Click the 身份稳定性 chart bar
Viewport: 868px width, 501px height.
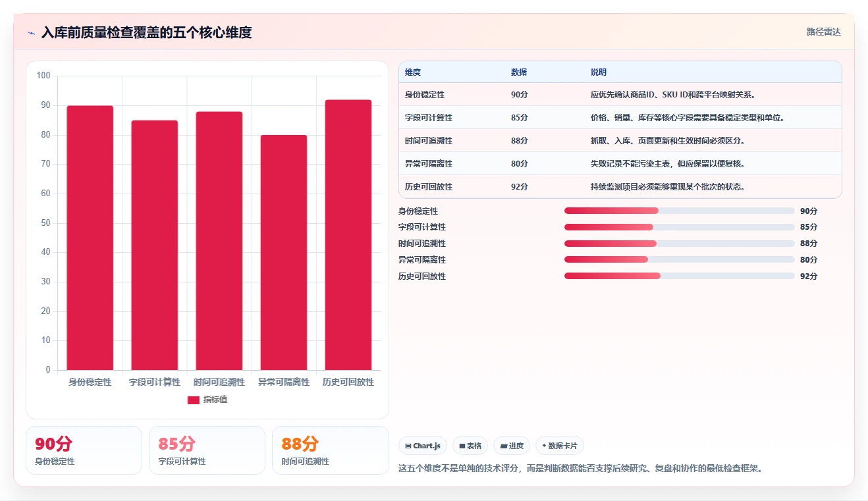click(90, 238)
